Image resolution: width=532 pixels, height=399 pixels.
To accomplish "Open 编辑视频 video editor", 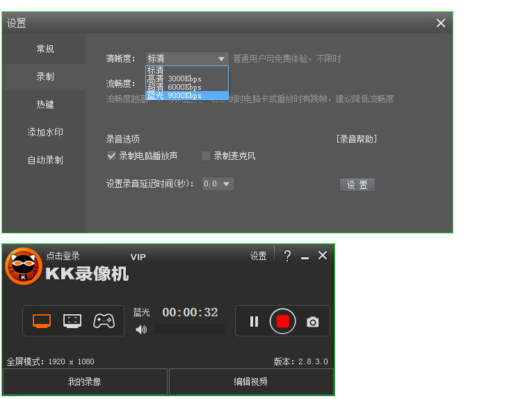I will pyautogui.click(x=251, y=382).
